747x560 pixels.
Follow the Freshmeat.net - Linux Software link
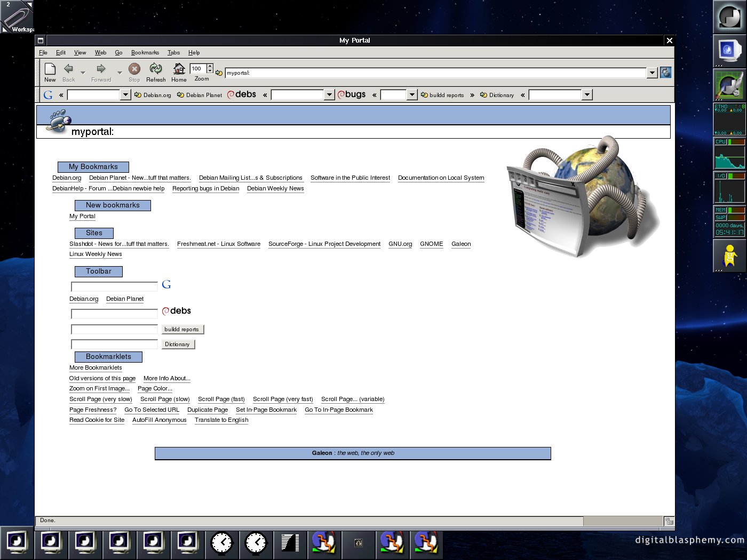(x=219, y=244)
